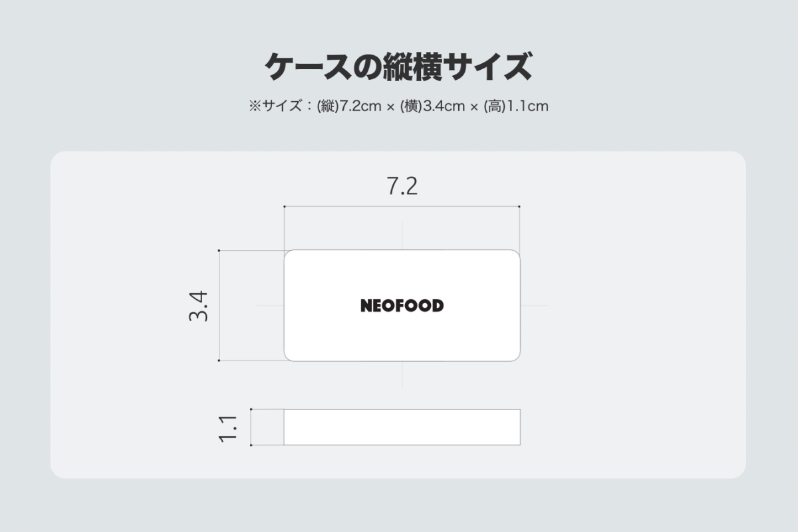Screen dimensions: 798x532
Task: Click the rotated 3.4 dimension label
Action: coord(199,306)
